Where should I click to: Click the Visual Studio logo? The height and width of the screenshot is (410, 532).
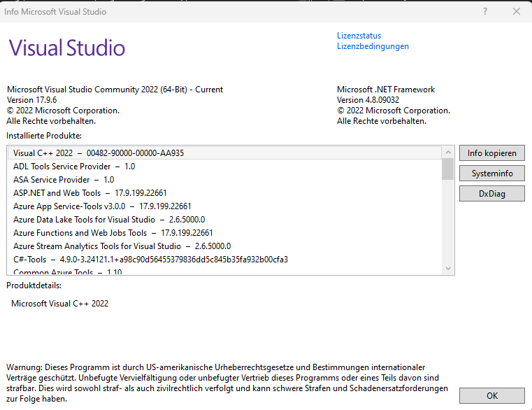point(67,47)
